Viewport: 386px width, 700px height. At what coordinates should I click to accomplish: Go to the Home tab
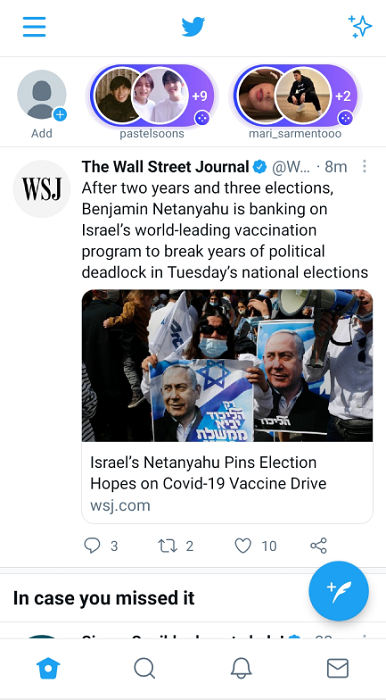point(48,668)
